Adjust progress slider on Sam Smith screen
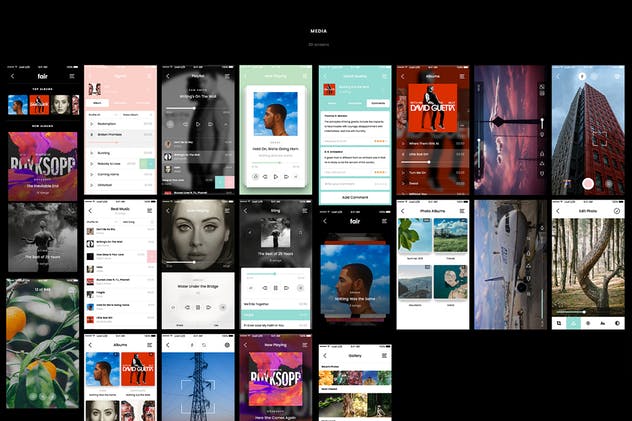Screen dimensions: 632x421 coord(194,108)
